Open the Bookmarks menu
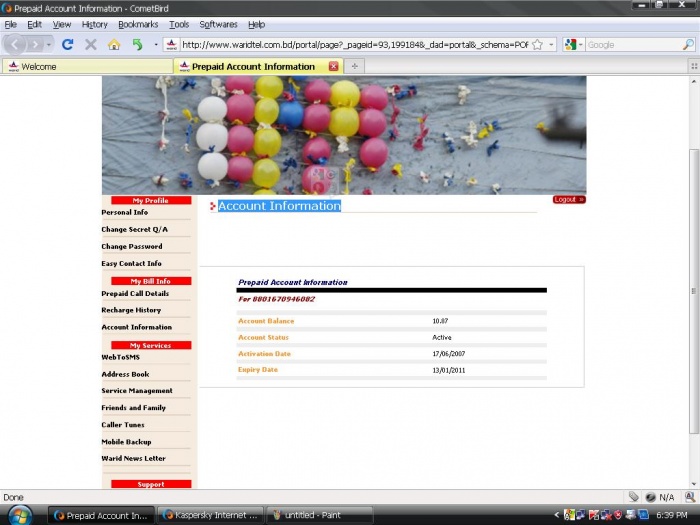Image resolution: width=700 pixels, height=525 pixels. pyautogui.click(x=138, y=25)
